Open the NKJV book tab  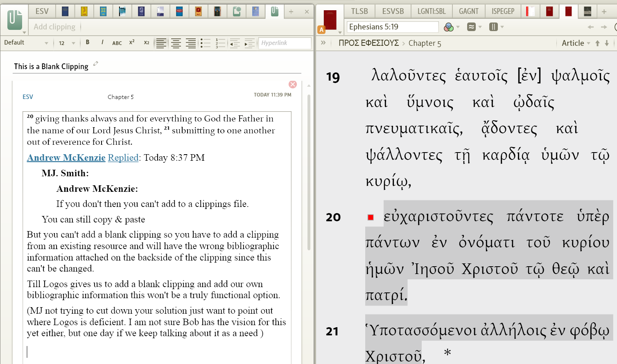(x=179, y=11)
